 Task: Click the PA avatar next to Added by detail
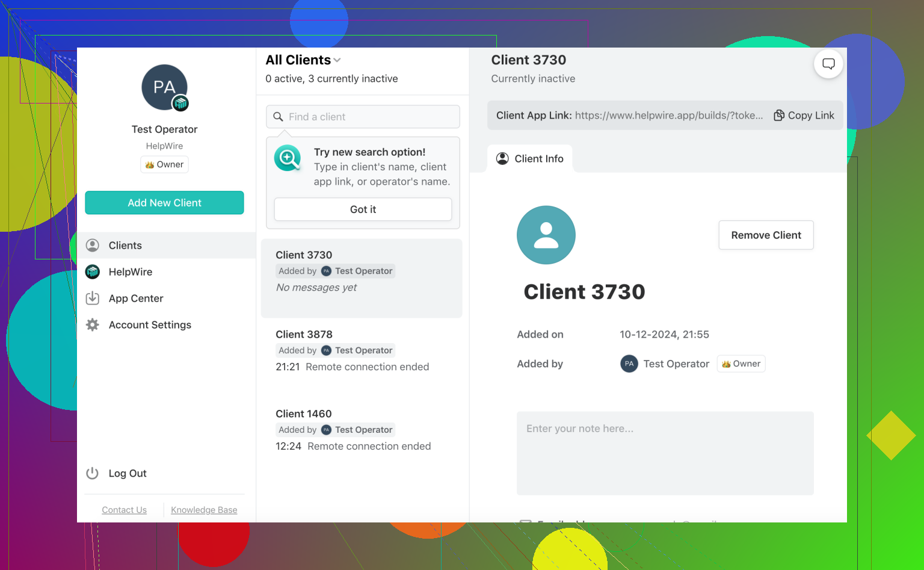point(629,364)
